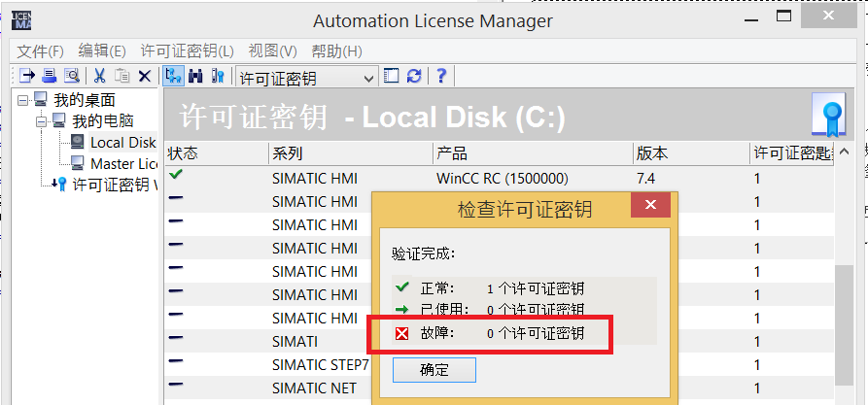Screen dimensions: 868x405
Task: Click the 产品 column header
Action: [x=452, y=153]
